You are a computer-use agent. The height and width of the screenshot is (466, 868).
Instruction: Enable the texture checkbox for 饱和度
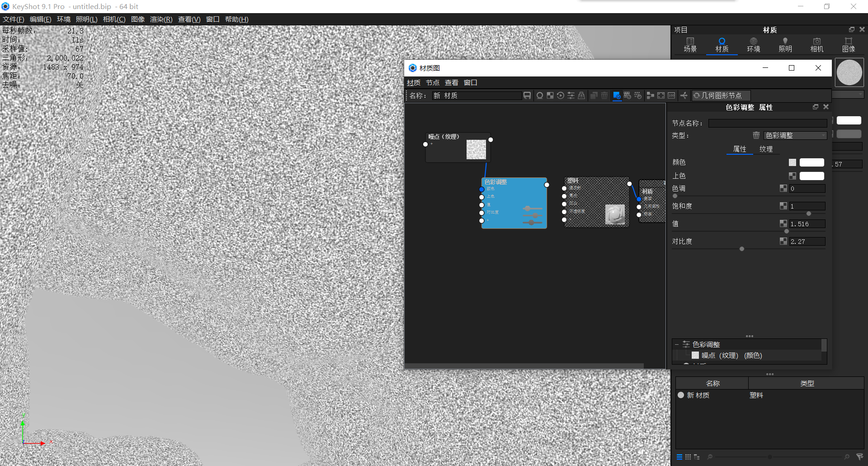(x=783, y=206)
